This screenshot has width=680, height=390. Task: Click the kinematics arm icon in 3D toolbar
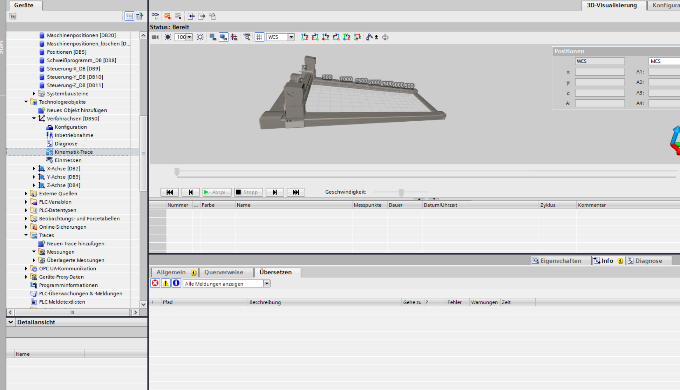pyautogui.click(x=369, y=37)
